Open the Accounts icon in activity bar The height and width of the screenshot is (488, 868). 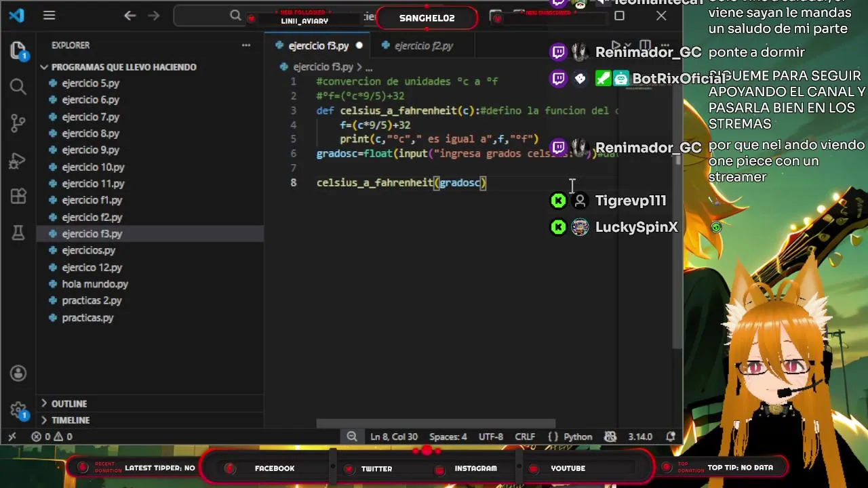click(18, 373)
